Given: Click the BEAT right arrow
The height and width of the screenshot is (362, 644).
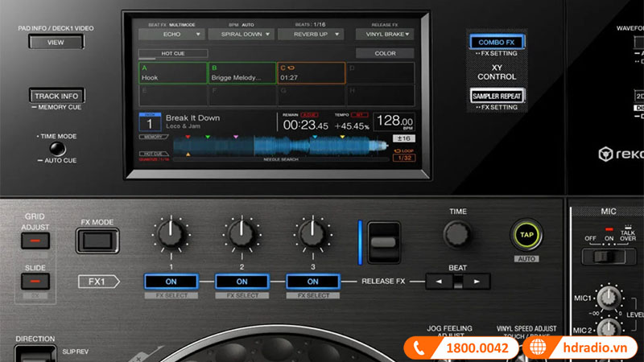Looking at the screenshot, I should click(x=477, y=282).
